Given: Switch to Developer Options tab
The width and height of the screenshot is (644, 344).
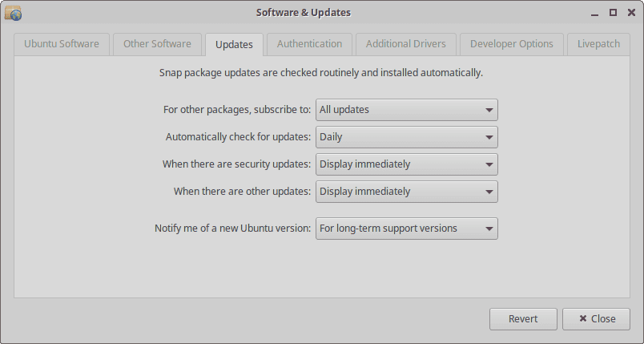Looking at the screenshot, I should coord(512,44).
